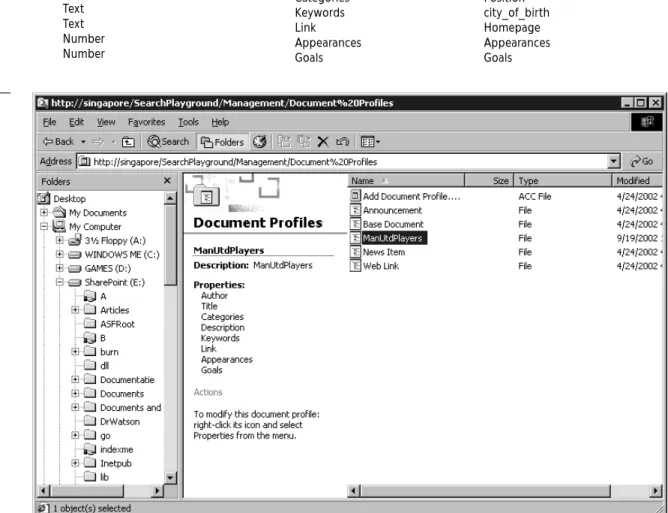Close the Folders pane
Screen dimensions: 668x513
(167, 181)
